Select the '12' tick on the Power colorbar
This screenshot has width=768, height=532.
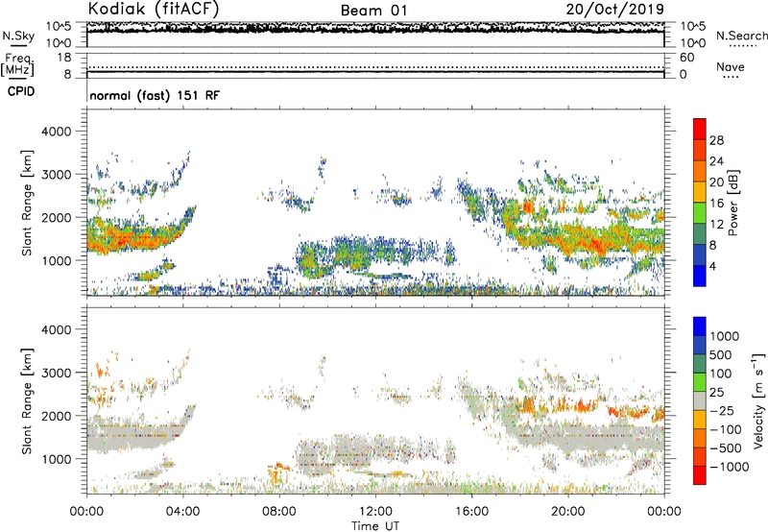point(716,225)
